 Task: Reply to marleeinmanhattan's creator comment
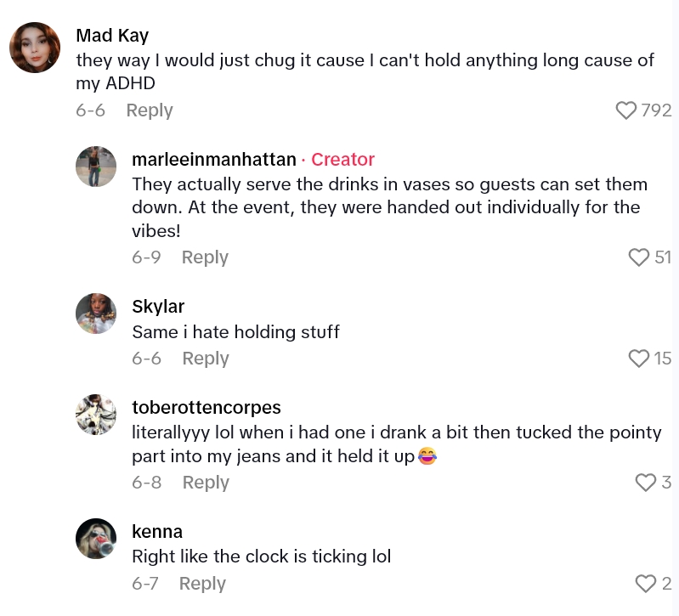point(205,257)
